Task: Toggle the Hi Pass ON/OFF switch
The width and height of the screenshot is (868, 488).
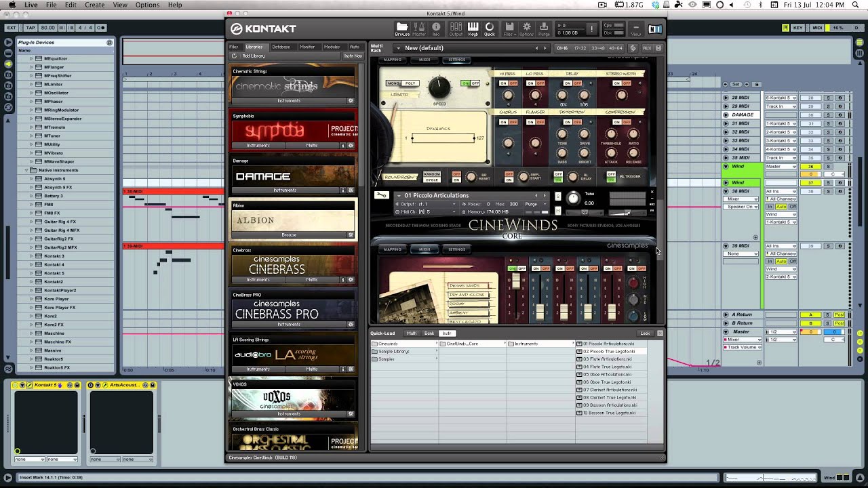Action: (508, 83)
